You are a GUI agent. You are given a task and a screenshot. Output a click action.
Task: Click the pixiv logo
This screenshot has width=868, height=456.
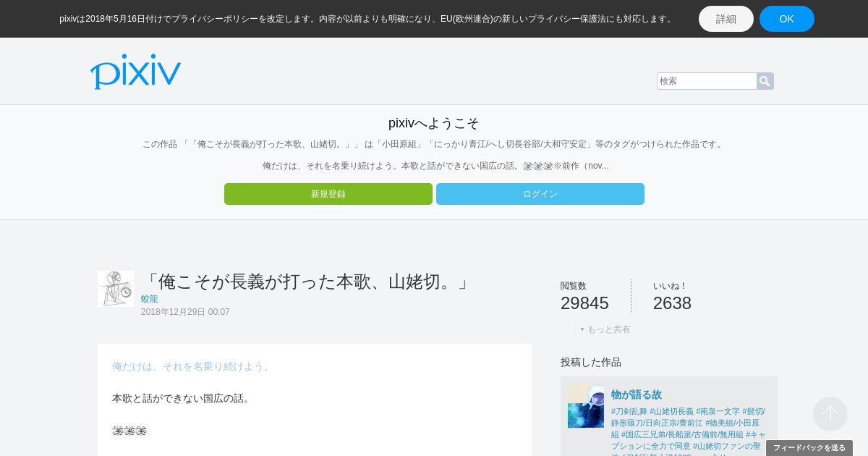[x=135, y=72]
